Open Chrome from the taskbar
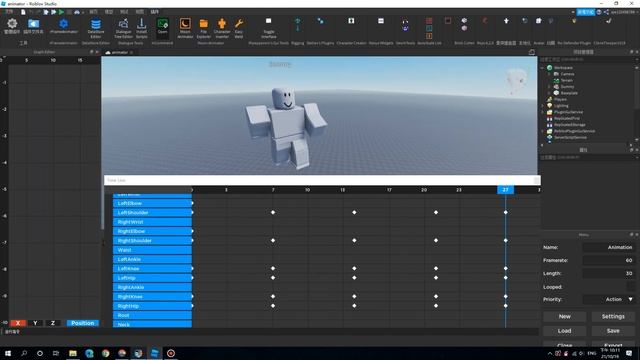Image resolution: width=640 pixels, height=360 pixels. click(x=106, y=353)
